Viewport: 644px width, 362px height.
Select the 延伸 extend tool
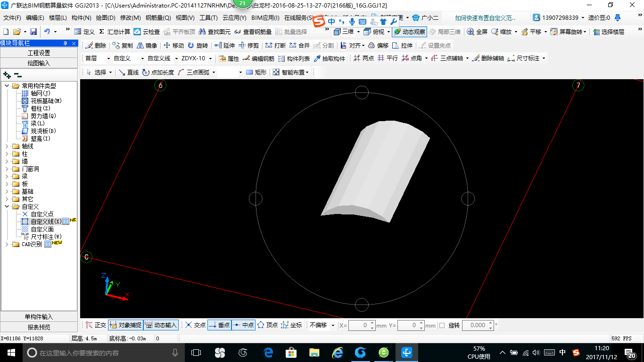click(224, 45)
